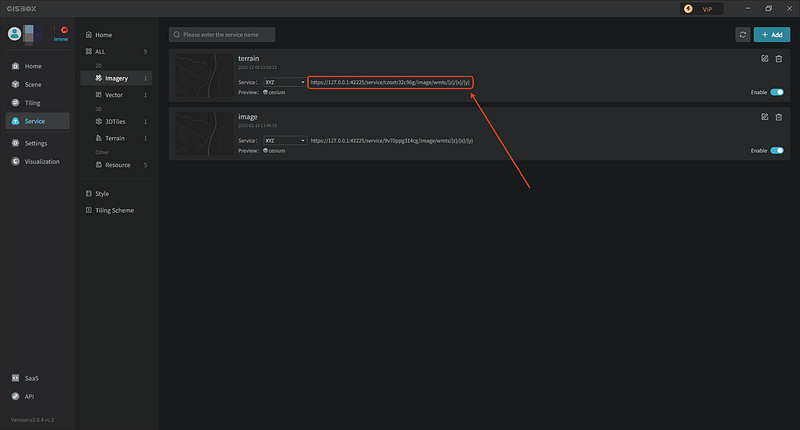The width and height of the screenshot is (800, 430).
Task: Add a new service
Action: tap(772, 35)
